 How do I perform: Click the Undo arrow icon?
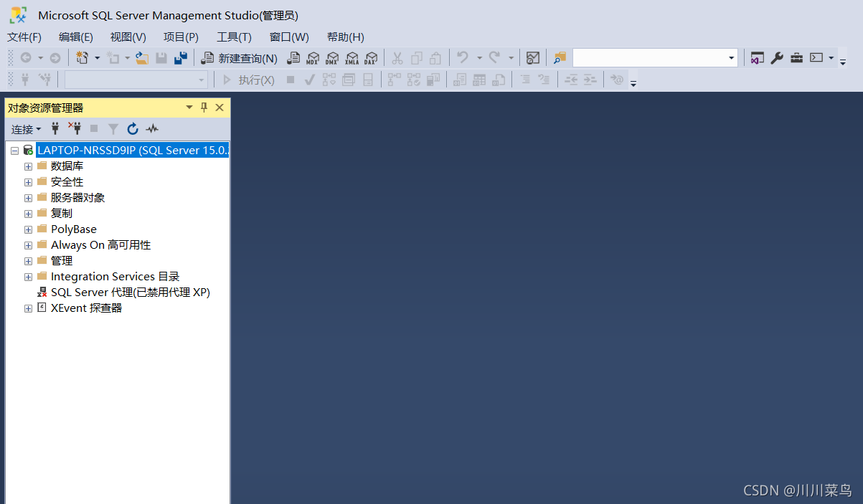pos(463,57)
